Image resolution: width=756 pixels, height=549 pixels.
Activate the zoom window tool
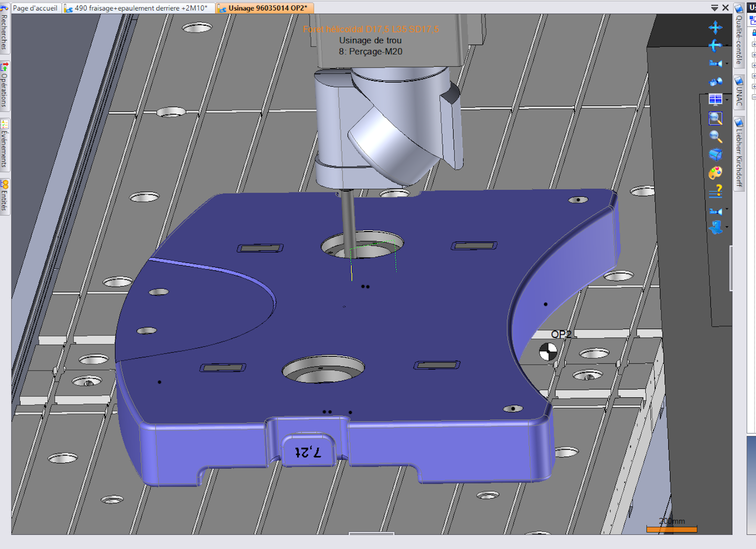click(716, 118)
